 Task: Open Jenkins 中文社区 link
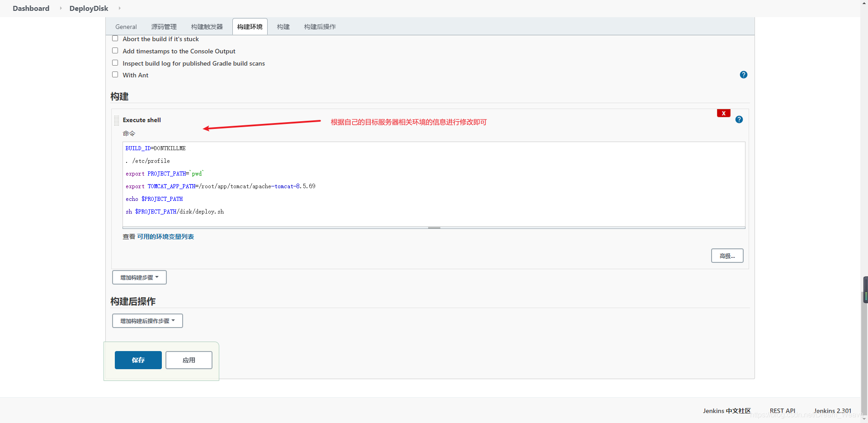click(x=726, y=411)
